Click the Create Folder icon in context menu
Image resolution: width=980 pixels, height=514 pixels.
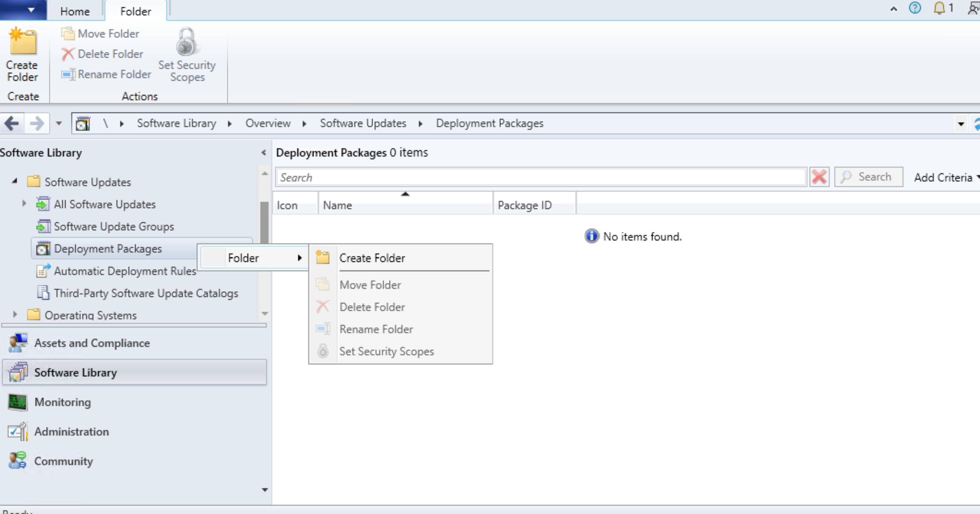[323, 258]
